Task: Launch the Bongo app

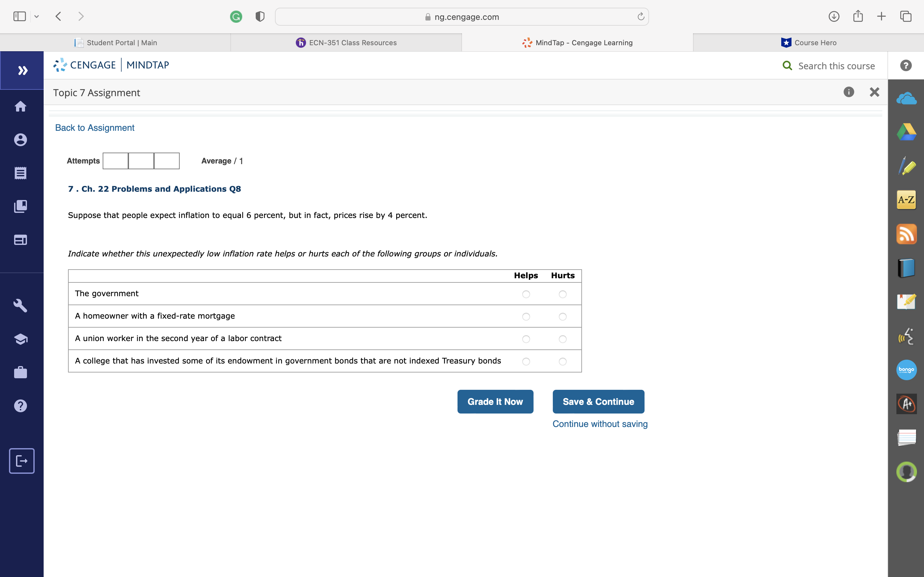Action: point(906,369)
